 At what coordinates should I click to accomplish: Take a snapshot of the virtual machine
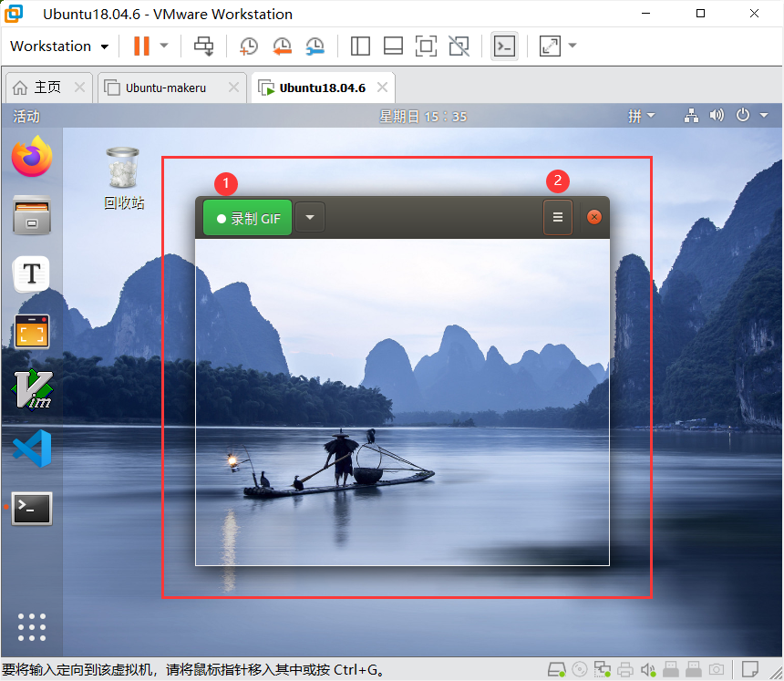point(248,46)
